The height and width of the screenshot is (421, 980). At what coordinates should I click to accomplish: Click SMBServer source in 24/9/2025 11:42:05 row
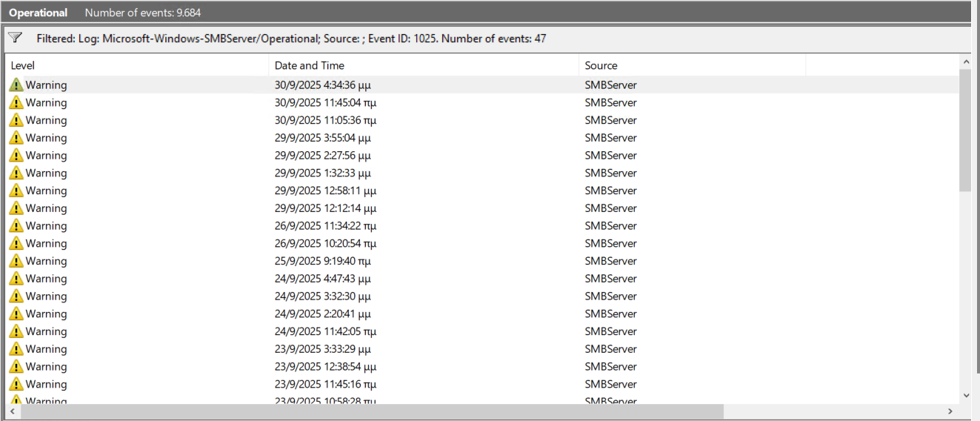610,331
